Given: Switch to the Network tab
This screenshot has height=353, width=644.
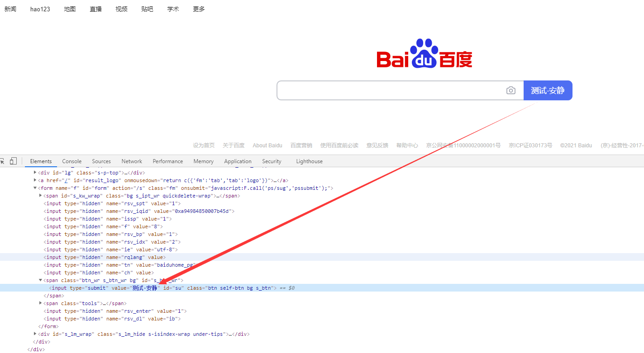Looking at the screenshot, I should click(x=132, y=161).
